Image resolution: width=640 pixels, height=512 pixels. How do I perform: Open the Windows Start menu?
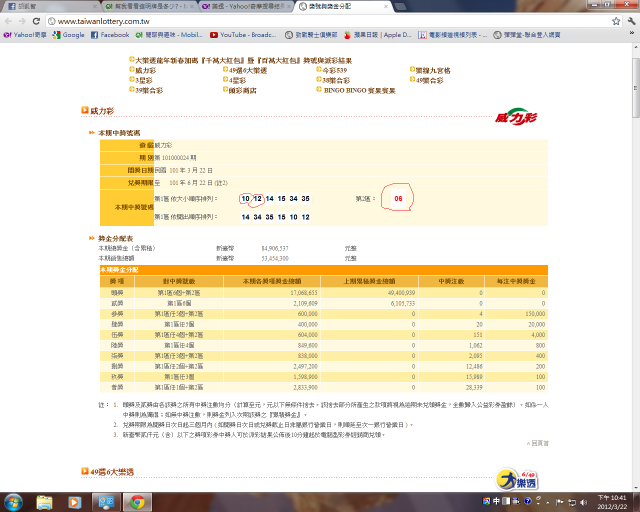13,502
